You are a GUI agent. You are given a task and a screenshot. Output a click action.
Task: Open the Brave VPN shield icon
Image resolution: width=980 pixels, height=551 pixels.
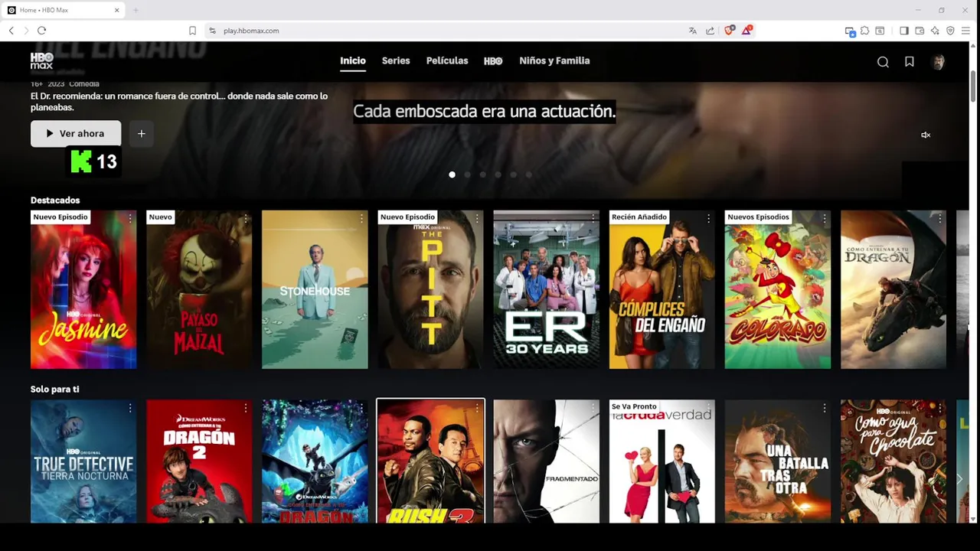950,31
